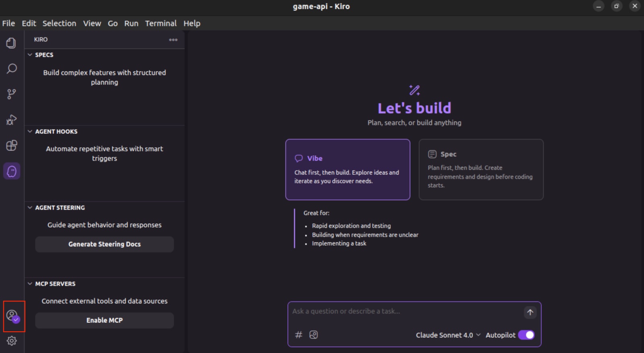Image resolution: width=644 pixels, height=353 pixels.
Task: Open the Selection menu
Action: point(60,23)
